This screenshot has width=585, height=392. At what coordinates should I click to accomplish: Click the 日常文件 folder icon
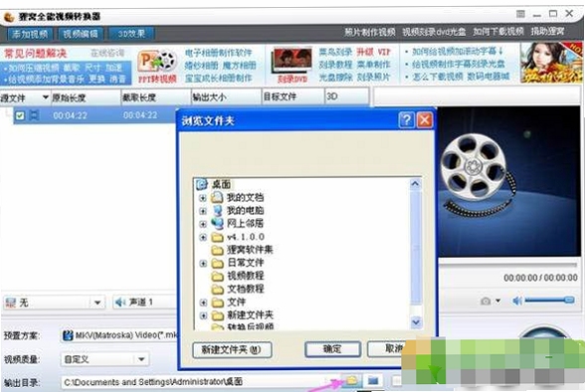coord(217,263)
